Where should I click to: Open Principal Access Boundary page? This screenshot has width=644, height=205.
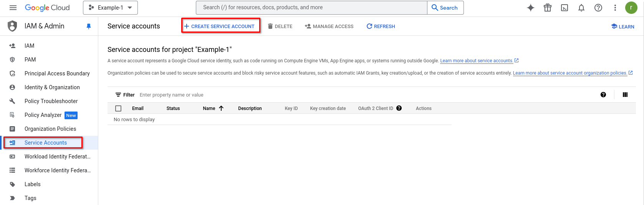pyautogui.click(x=57, y=73)
